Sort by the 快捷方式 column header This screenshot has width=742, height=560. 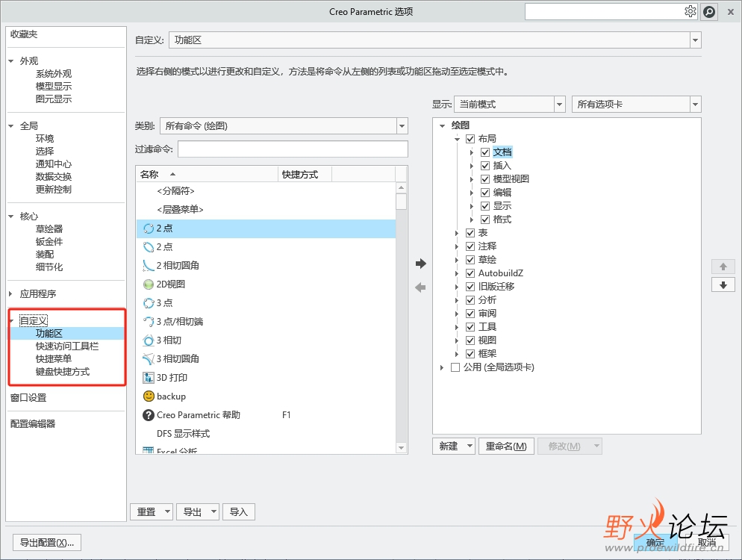pyautogui.click(x=305, y=174)
